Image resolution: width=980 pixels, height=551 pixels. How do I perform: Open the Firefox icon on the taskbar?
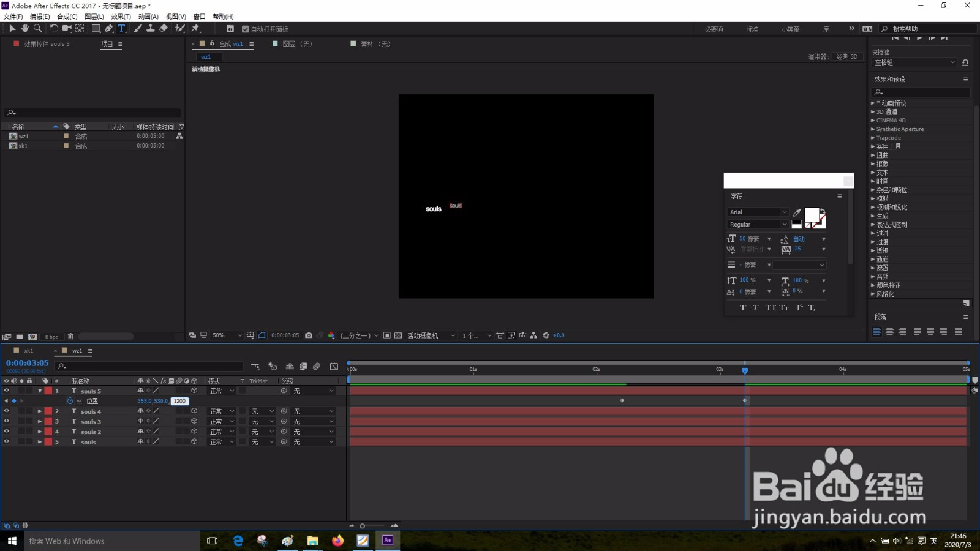coord(338,541)
